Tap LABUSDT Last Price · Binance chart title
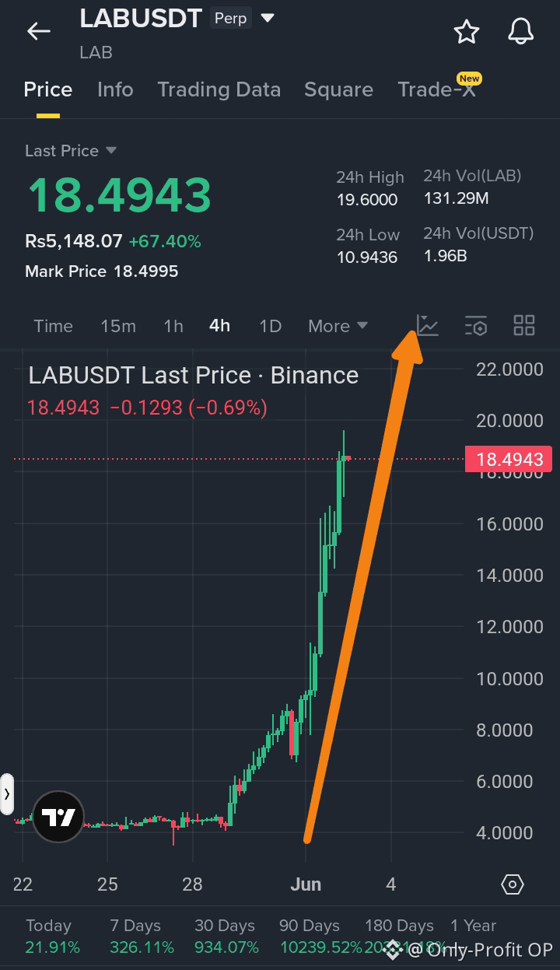Screen dimensions: 560x970 (x=194, y=376)
